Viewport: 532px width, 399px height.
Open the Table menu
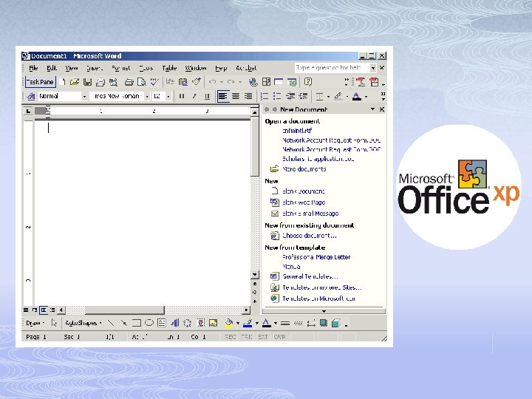click(169, 68)
